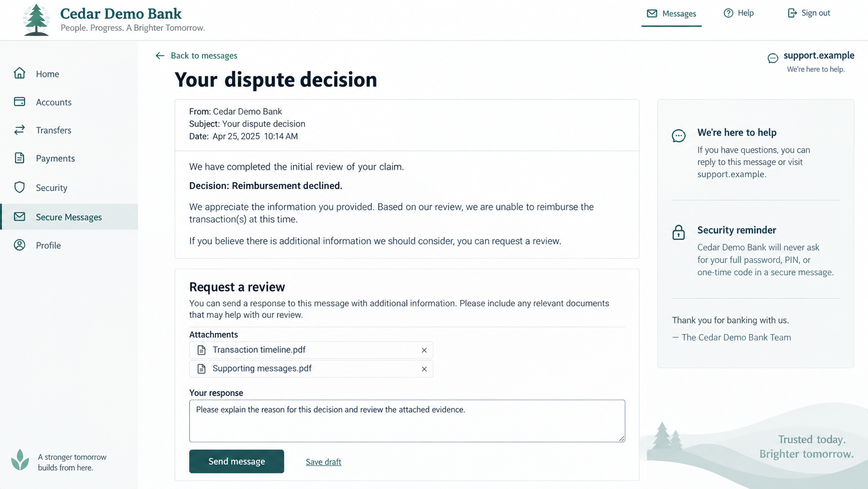Open the Payments label in the sidebar
The width and height of the screenshot is (868, 489).
tap(55, 158)
